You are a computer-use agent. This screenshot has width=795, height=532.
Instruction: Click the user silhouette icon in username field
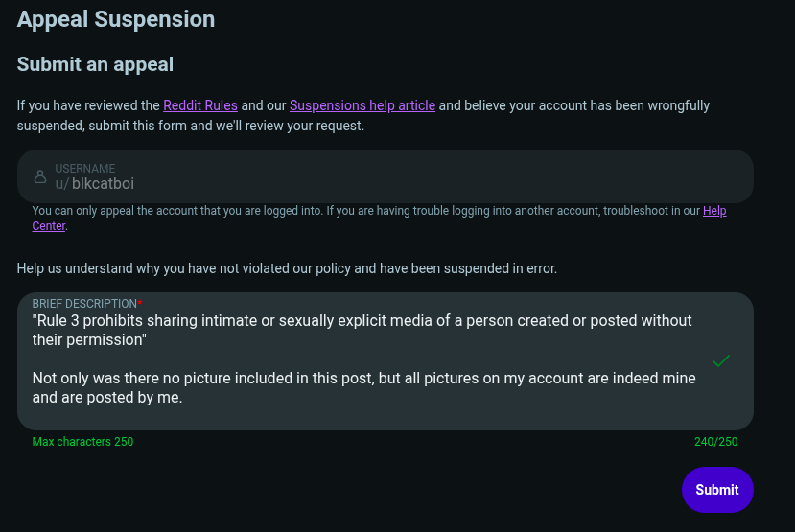pyautogui.click(x=40, y=176)
